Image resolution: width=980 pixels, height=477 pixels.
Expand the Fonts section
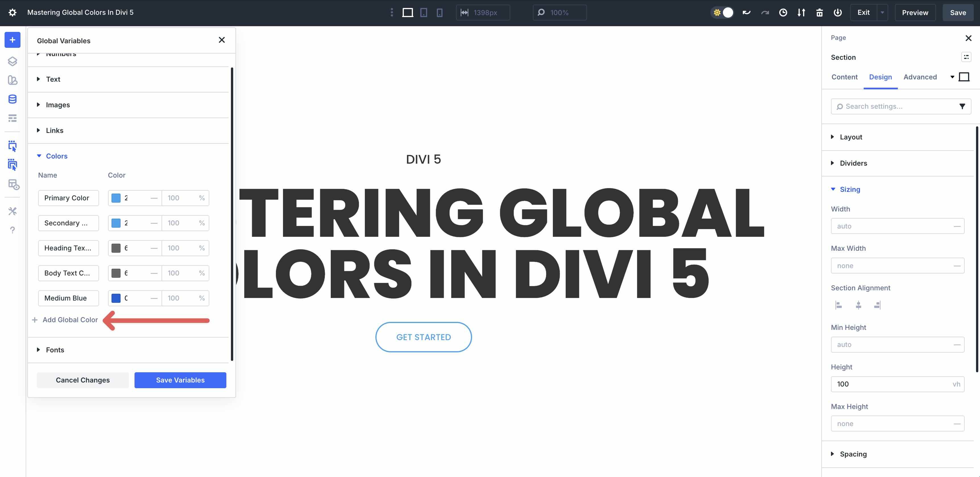[x=55, y=350]
